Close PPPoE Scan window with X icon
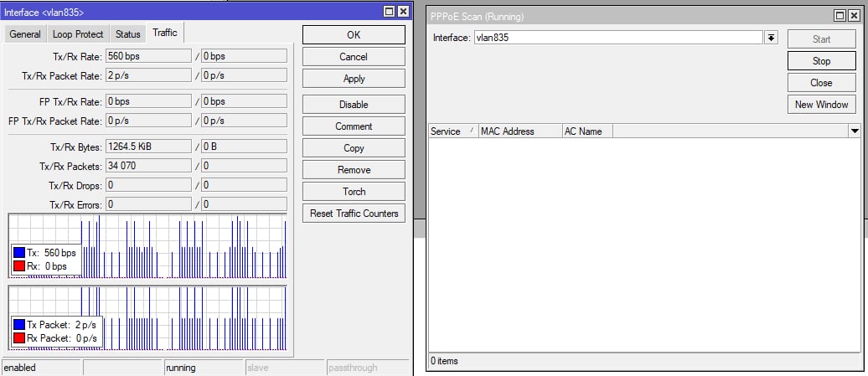Viewport: 868px width, 376px height. point(855,16)
